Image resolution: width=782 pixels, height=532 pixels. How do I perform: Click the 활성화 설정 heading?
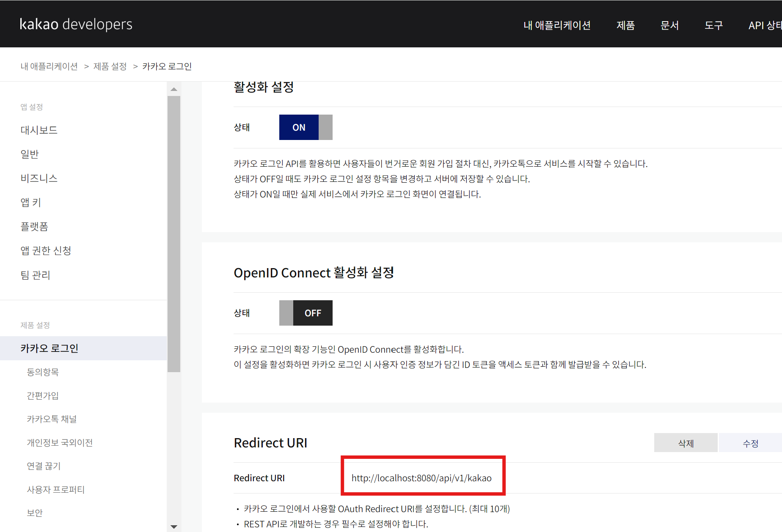tap(264, 87)
